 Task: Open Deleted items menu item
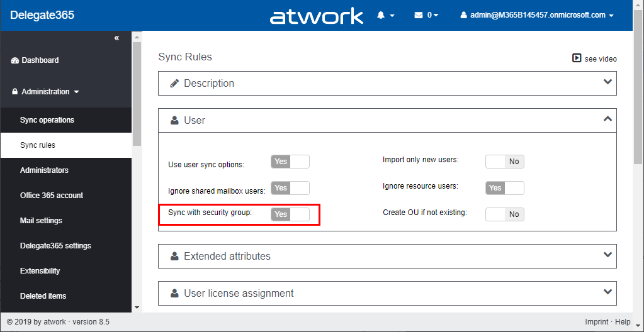[x=66, y=296]
